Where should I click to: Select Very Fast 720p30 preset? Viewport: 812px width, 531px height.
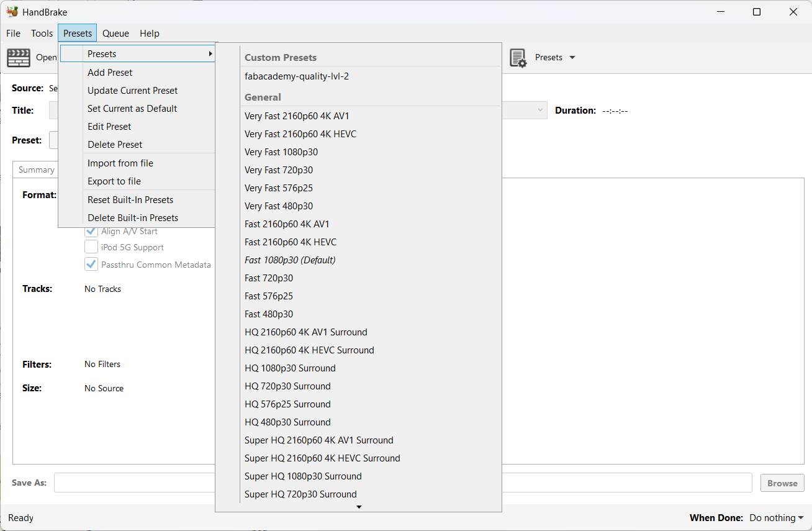point(358,170)
